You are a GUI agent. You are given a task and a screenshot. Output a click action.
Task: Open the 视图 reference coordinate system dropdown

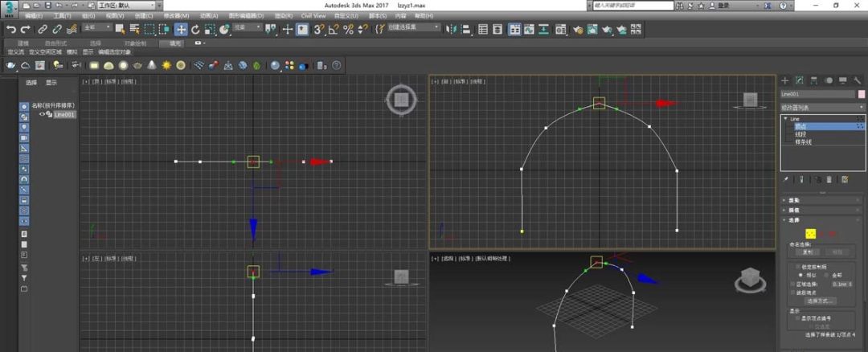click(x=247, y=27)
